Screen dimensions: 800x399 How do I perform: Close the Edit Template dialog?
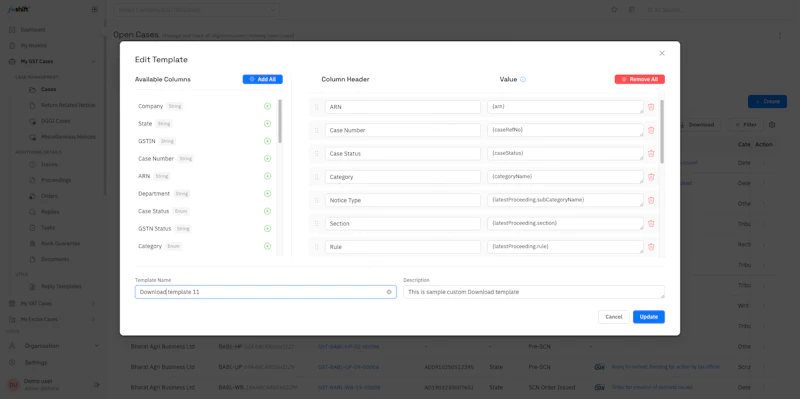click(x=662, y=53)
